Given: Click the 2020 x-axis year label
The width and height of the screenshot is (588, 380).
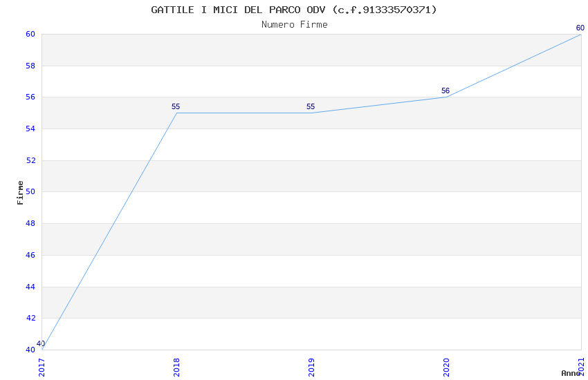Looking at the screenshot, I should pyautogui.click(x=446, y=367).
